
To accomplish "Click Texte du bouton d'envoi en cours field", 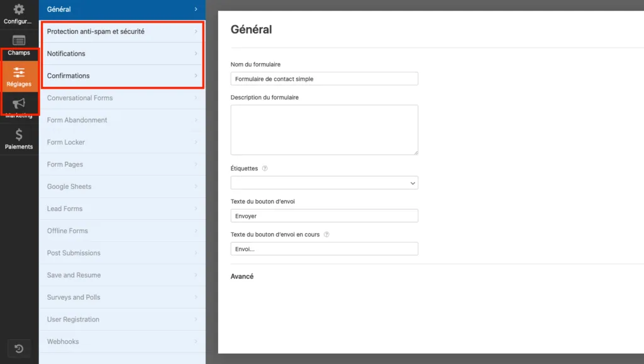I will pos(324,249).
